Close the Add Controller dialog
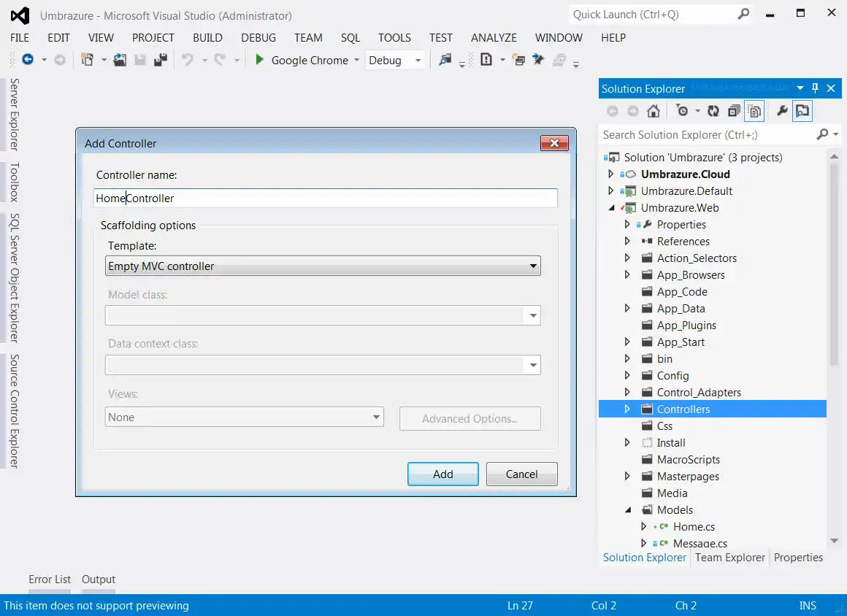 tap(554, 143)
